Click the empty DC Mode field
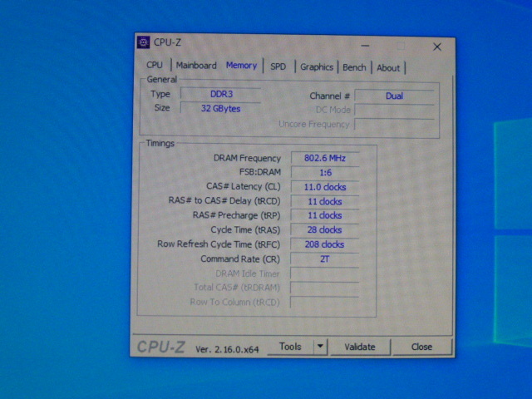 (394, 111)
